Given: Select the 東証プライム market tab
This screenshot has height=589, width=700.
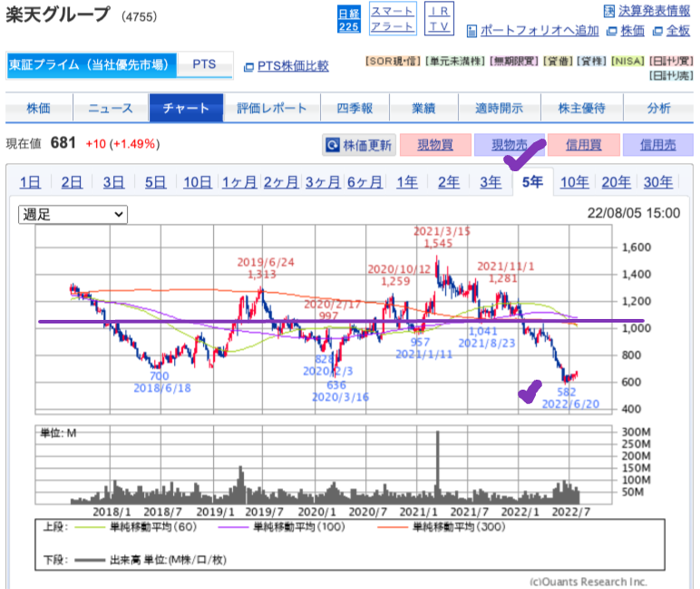Looking at the screenshot, I should click(x=92, y=65).
